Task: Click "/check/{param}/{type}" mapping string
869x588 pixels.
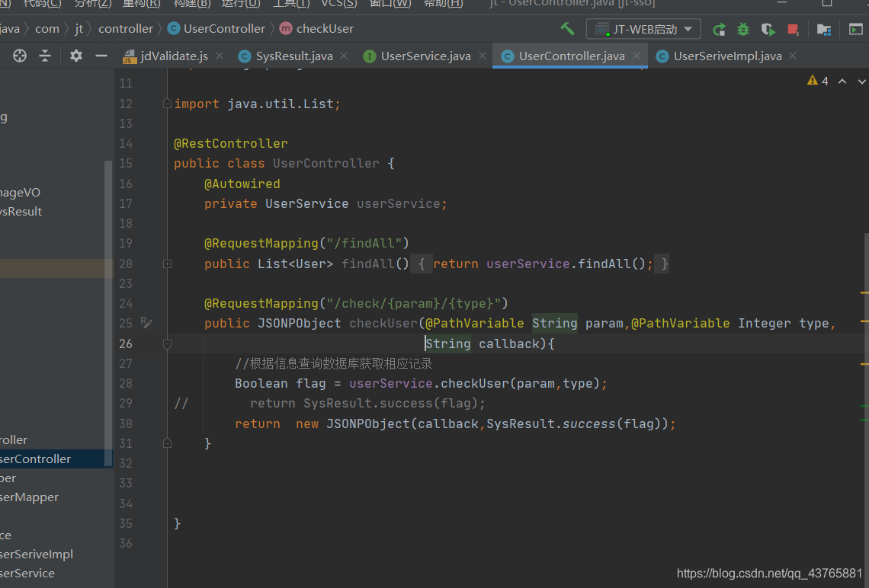Action: pos(413,303)
